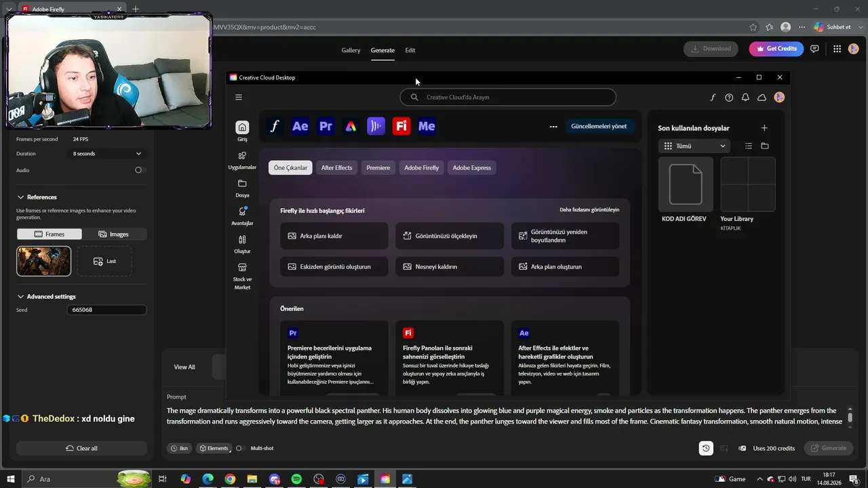Choose Nesneyi kaldırın quick action
This screenshot has width=868, height=488.
point(450,266)
